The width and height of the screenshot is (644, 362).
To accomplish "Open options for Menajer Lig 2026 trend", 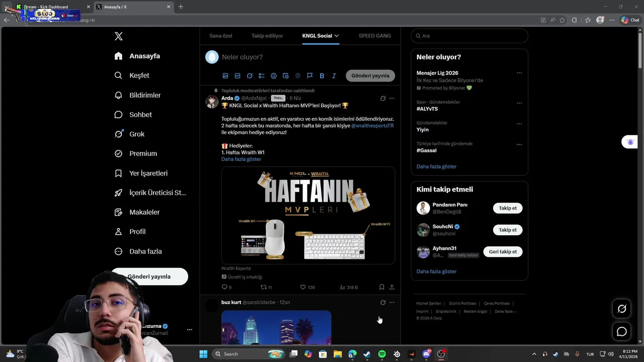I will coord(519,73).
